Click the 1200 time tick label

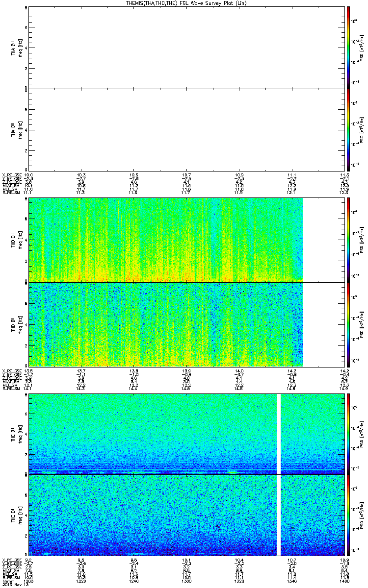28,580
